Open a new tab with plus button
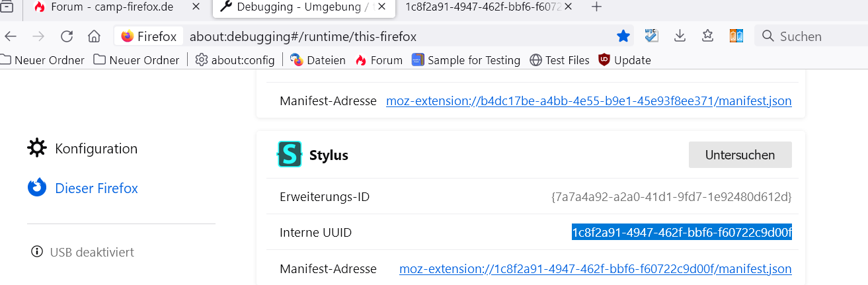868x285 pixels. 596,7
